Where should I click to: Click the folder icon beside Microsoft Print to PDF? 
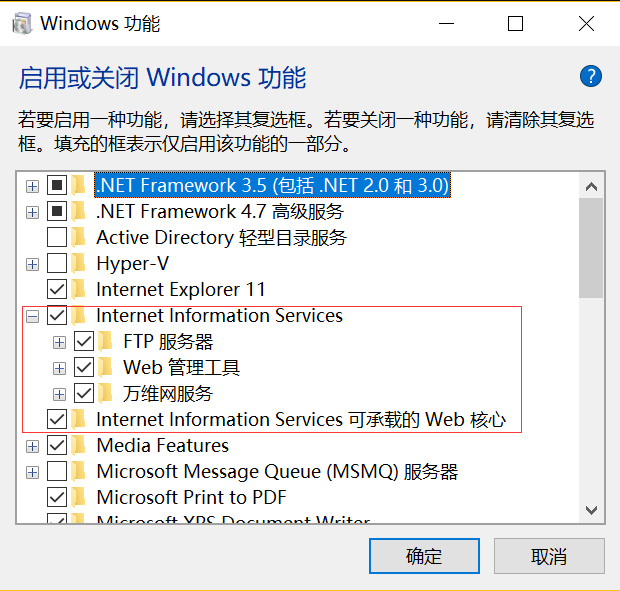pos(79,498)
